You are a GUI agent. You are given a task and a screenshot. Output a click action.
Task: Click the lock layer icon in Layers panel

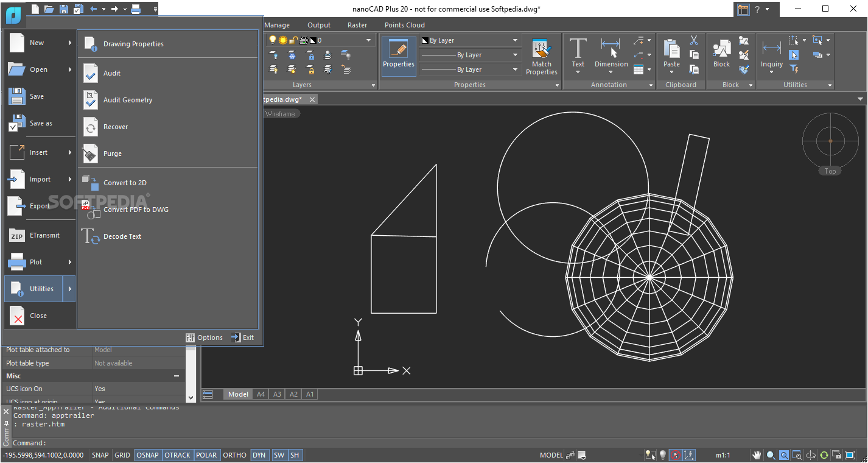tap(310, 55)
